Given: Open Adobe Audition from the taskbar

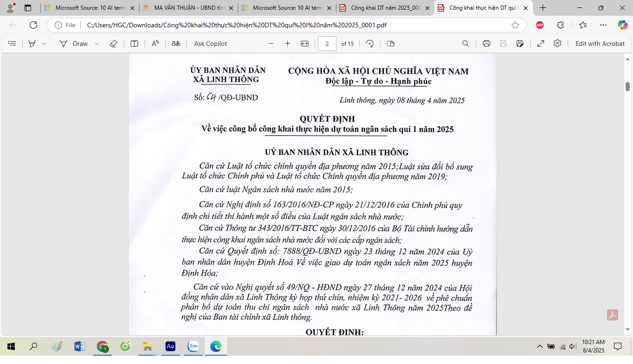Looking at the screenshot, I should [170, 346].
